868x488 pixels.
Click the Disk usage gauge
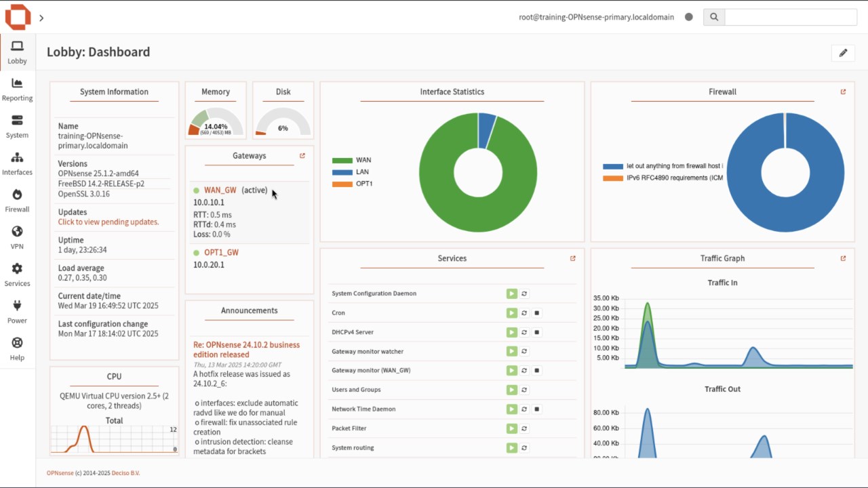click(x=283, y=122)
